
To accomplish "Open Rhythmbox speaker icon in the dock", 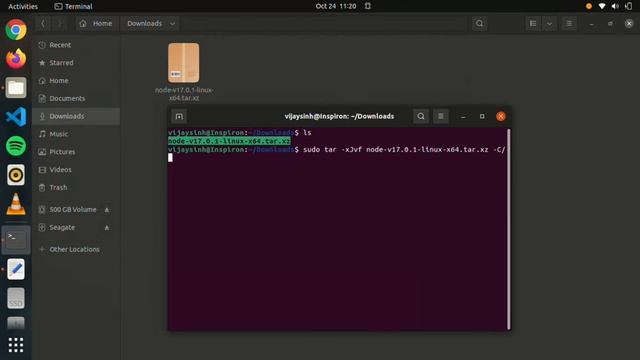I will [x=16, y=175].
